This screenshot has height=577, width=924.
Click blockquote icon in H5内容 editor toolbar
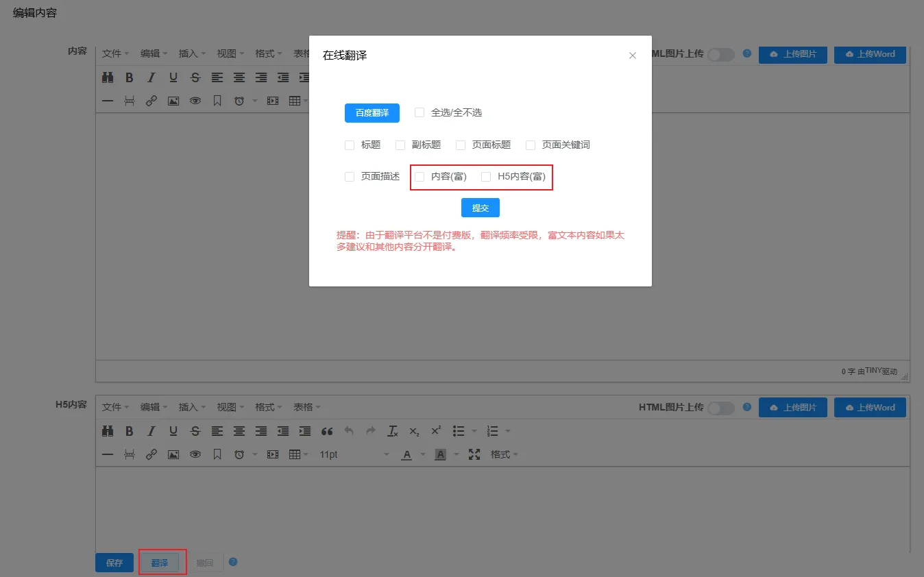pos(327,431)
